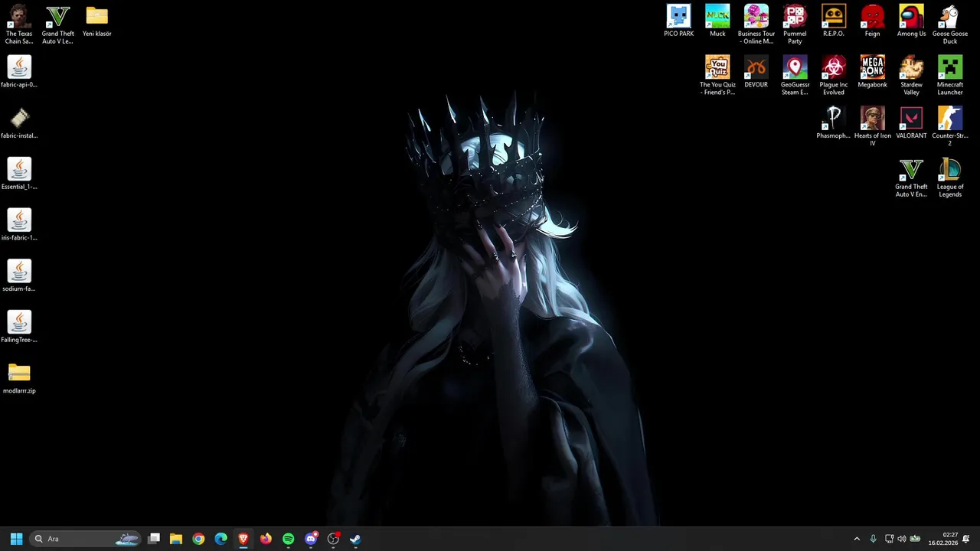Select the Hearts of Iron IV shortcut

coord(872,126)
